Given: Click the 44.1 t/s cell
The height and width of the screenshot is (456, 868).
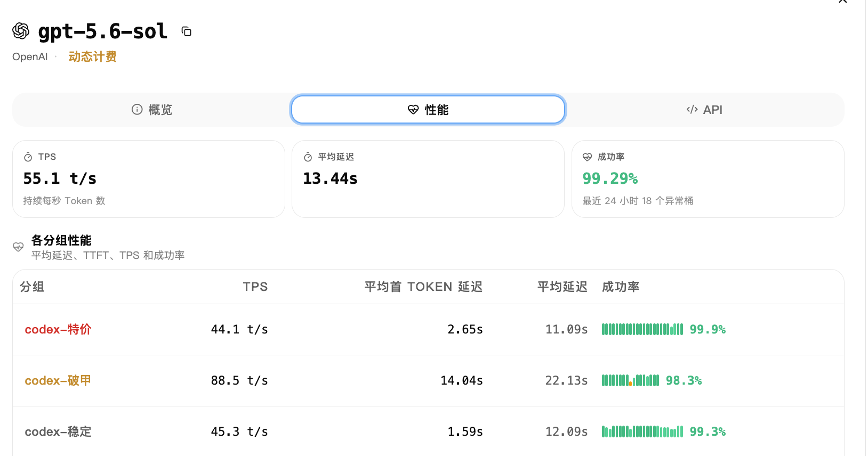Looking at the screenshot, I should coord(239,329).
